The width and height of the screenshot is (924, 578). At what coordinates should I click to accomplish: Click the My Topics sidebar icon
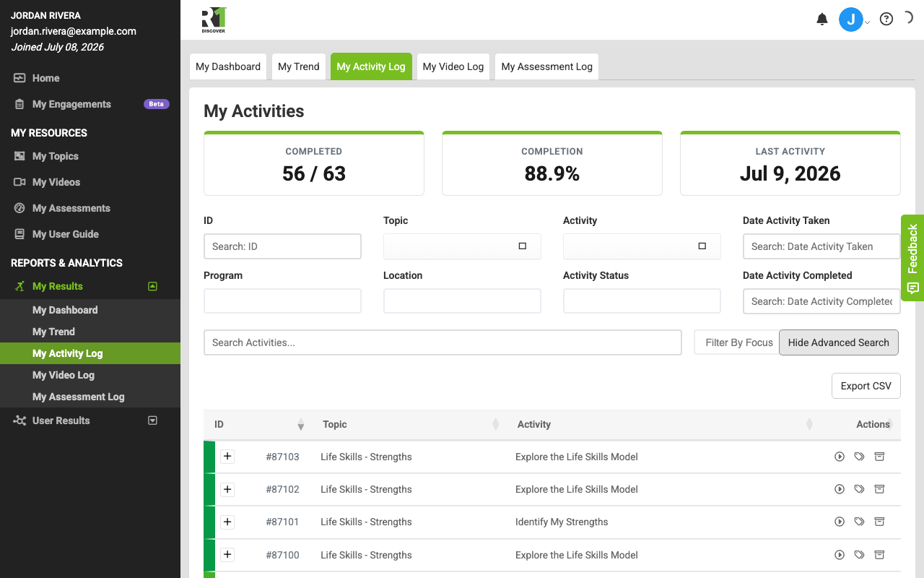19,156
